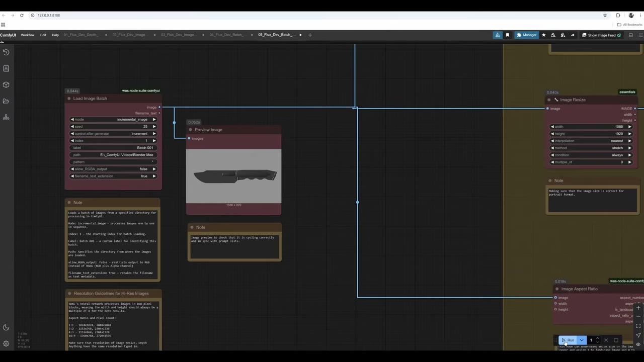Increase Image Resize height with right arrow

pyautogui.click(x=629, y=134)
